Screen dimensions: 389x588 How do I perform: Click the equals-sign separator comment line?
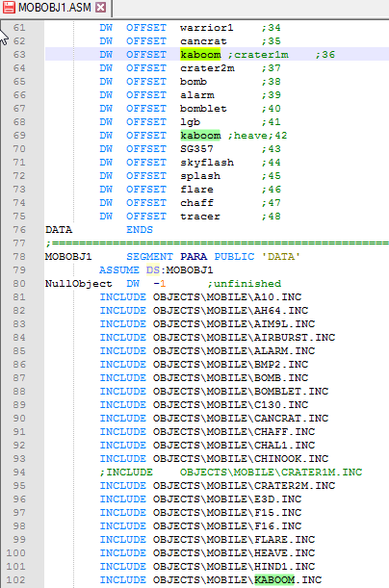(x=218, y=243)
